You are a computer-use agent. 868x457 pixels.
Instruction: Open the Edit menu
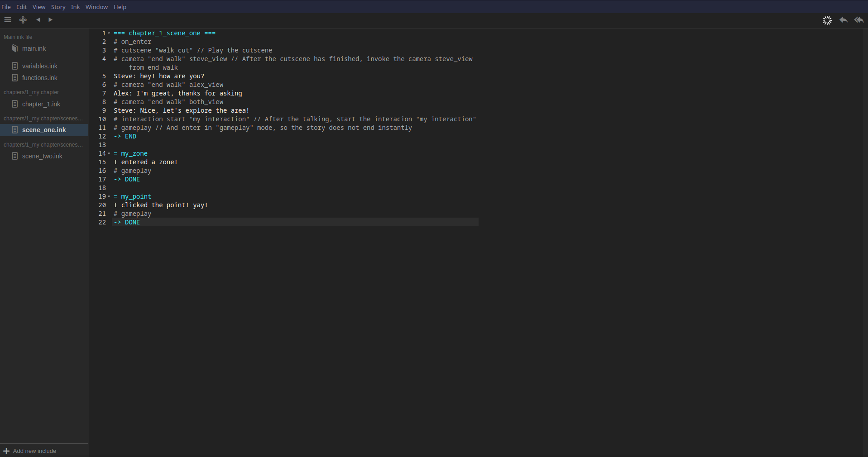[x=21, y=7]
